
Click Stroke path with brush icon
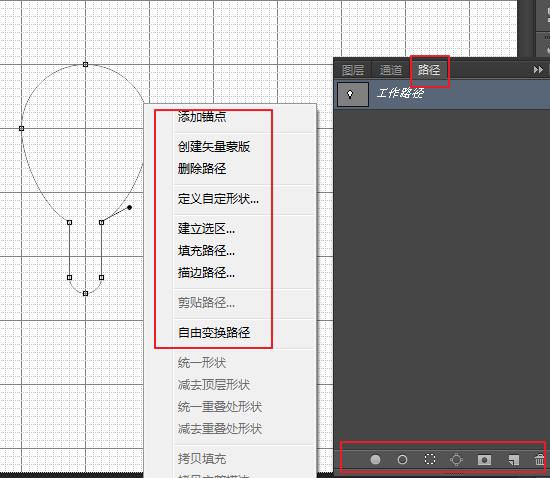402,459
